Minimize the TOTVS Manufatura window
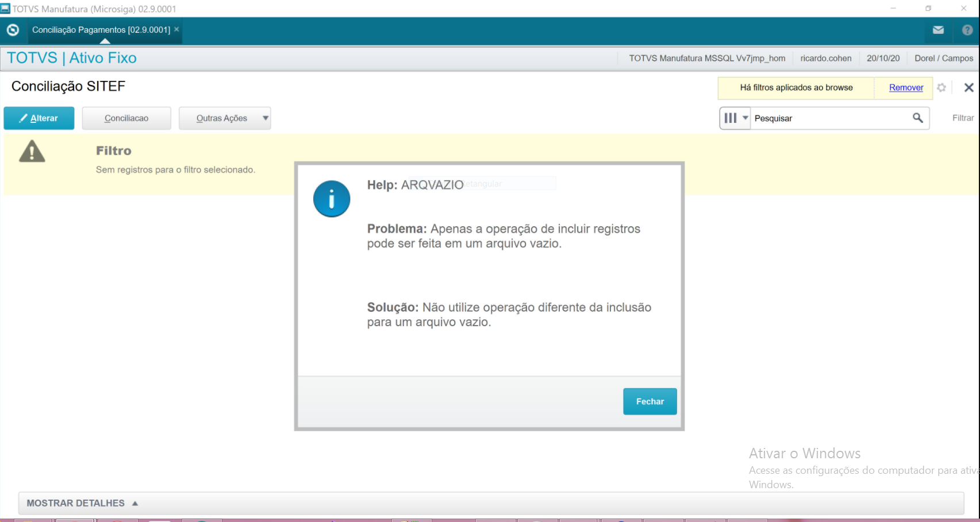Screen dimensions: 980x522 (893, 9)
